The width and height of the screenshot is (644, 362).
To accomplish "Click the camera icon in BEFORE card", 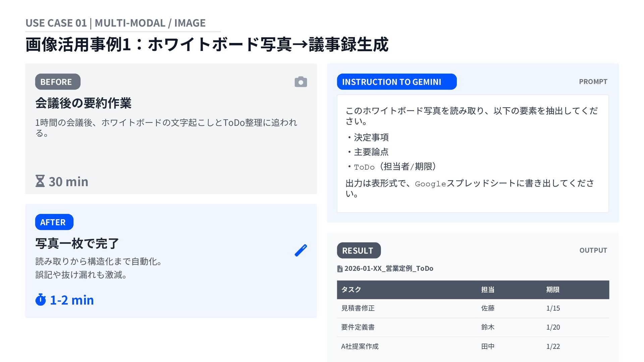I will tap(301, 82).
